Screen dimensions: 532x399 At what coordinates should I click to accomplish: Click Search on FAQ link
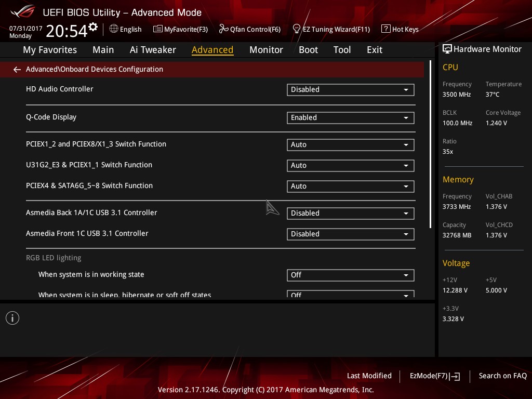click(502, 376)
